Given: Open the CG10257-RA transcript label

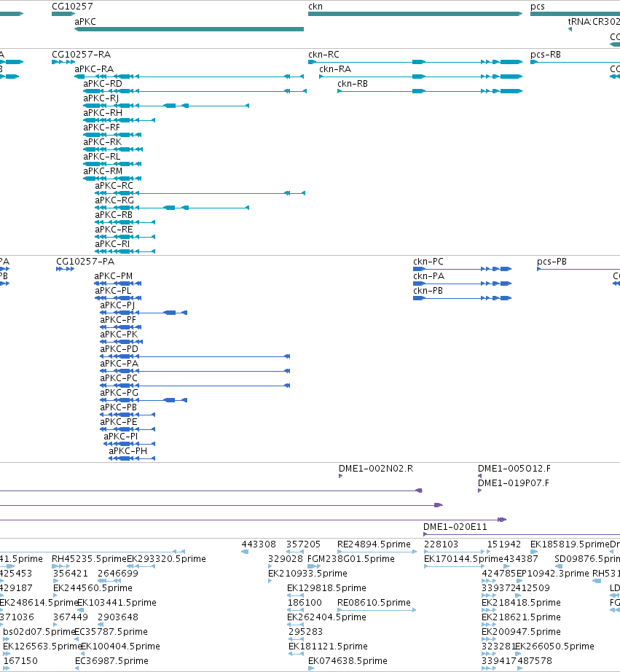Looking at the screenshot, I should 81,55.
